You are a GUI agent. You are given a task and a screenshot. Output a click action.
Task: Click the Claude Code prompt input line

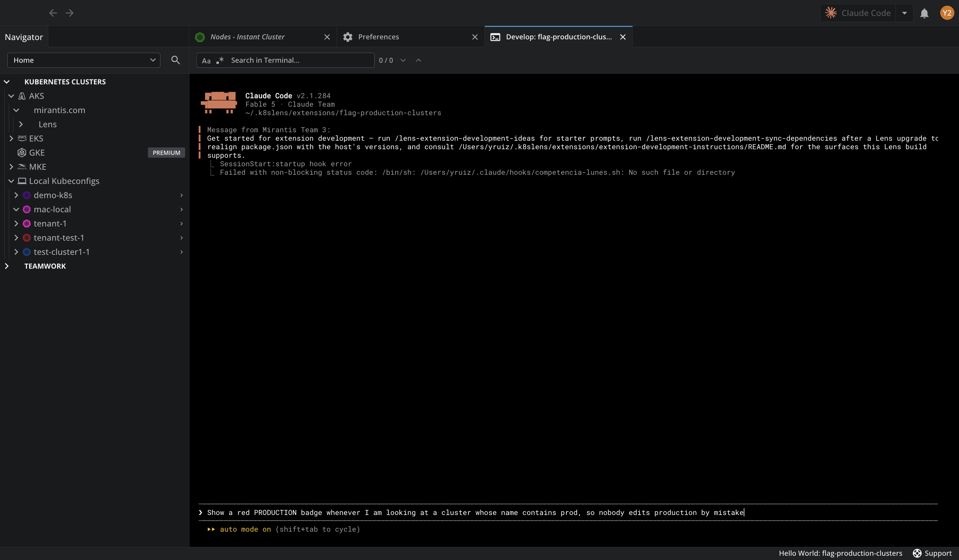(568, 513)
